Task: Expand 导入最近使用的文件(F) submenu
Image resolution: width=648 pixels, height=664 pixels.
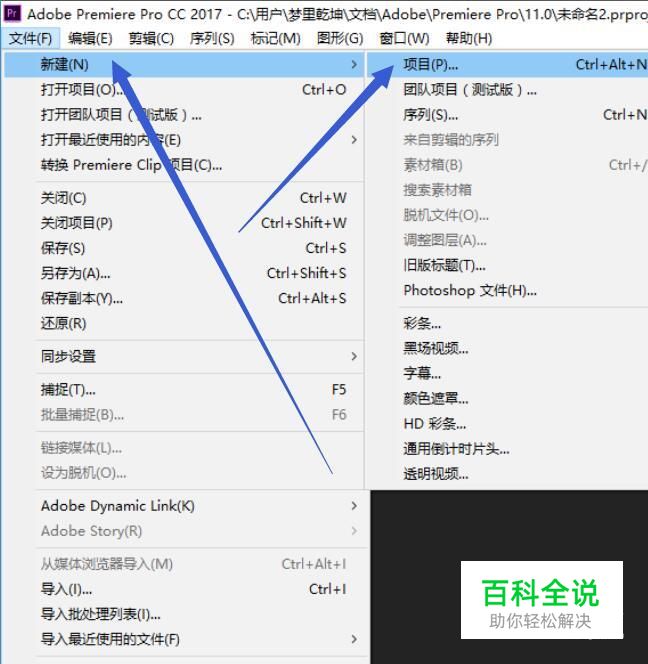Action: click(x=184, y=639)
